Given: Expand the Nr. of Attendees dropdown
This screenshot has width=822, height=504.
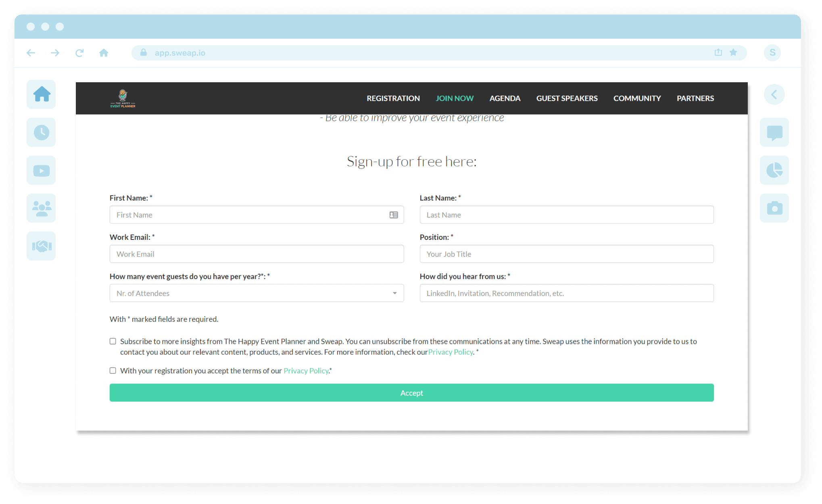Looking at the screenshot, I should point(257,293).
